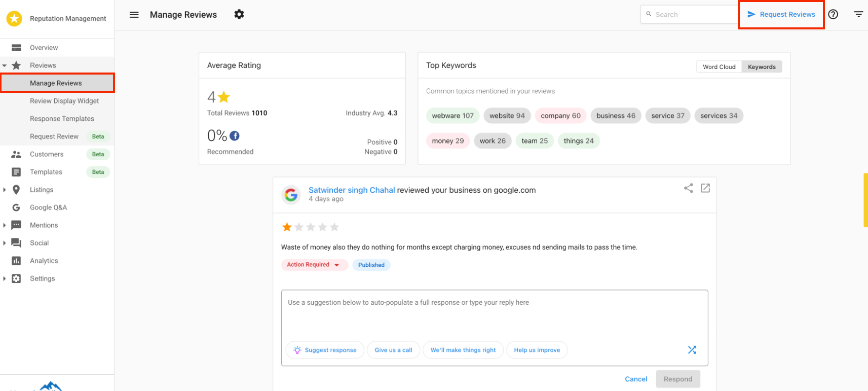Image resolution: width=868 pixels, height=391 pixels.
Task: Select the webware 107 keyword chip
Action: pos(452,116)
